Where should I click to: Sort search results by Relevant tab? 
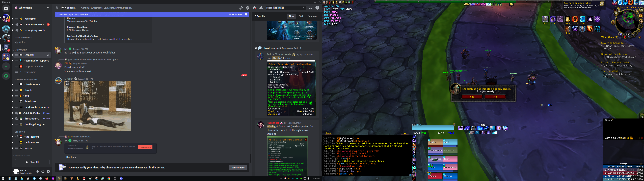[312, 16]
